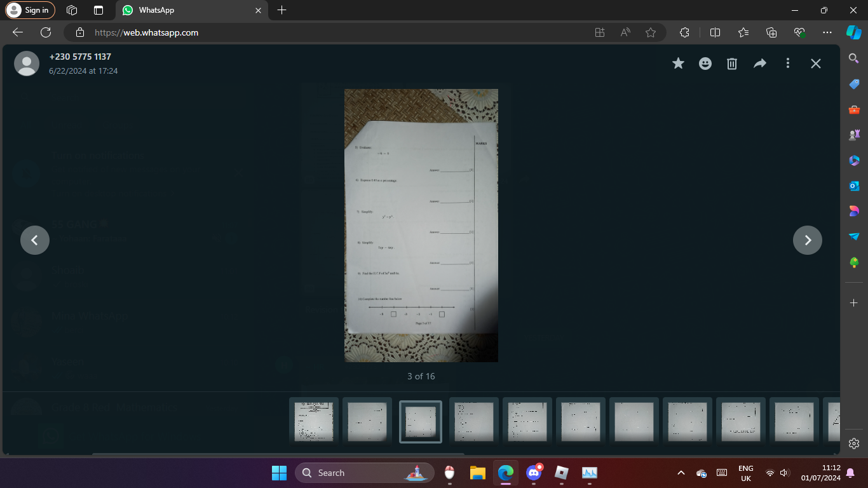Go to the previous photo
The width and height of the screenshot is (868, 488).
[x=35, y=240]
